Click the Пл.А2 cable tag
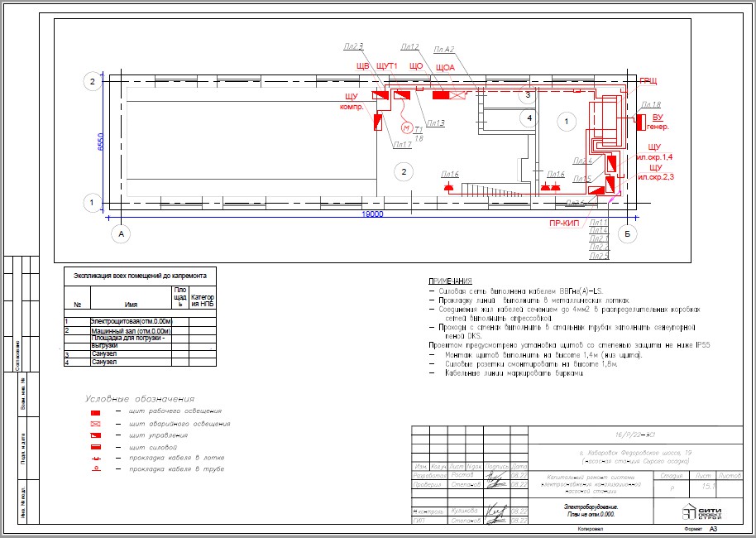Viewport: 756px width, 538px height. click(x=444, y=49)
